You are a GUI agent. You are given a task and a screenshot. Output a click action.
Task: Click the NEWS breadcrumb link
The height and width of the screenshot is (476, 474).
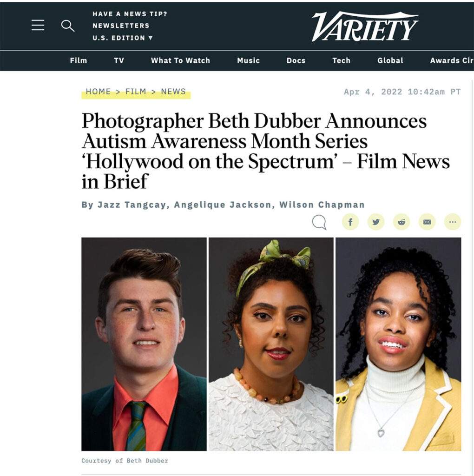pyautogui.click(x=173, y=92)
